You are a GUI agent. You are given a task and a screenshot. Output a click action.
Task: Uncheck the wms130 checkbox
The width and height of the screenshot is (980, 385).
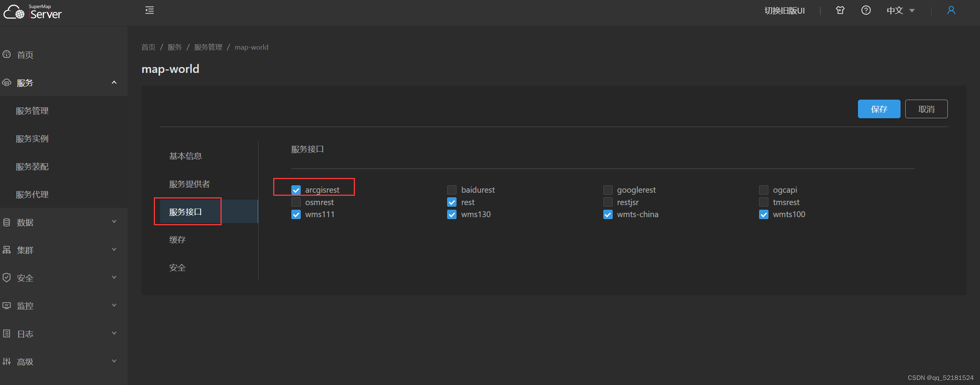(x=452, y=214)
